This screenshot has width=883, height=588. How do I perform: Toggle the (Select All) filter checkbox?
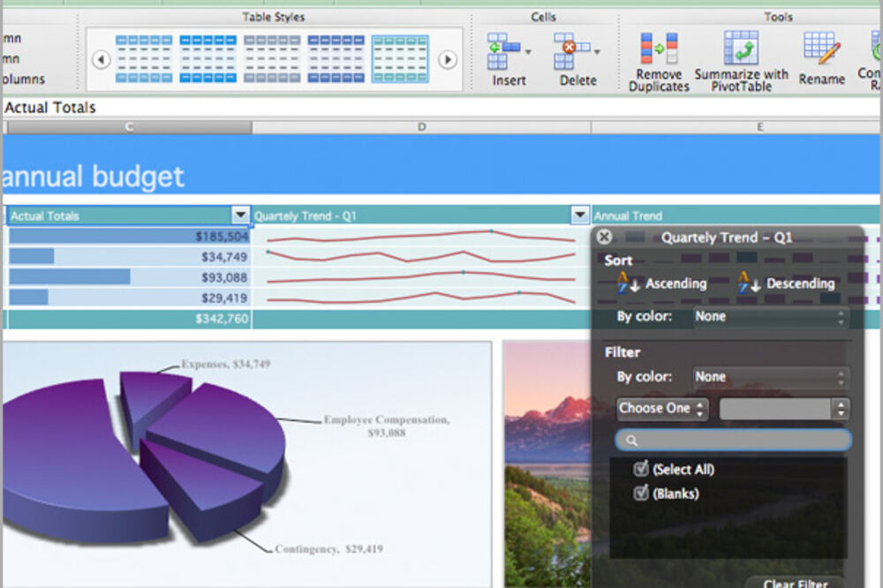click(641, 469)
